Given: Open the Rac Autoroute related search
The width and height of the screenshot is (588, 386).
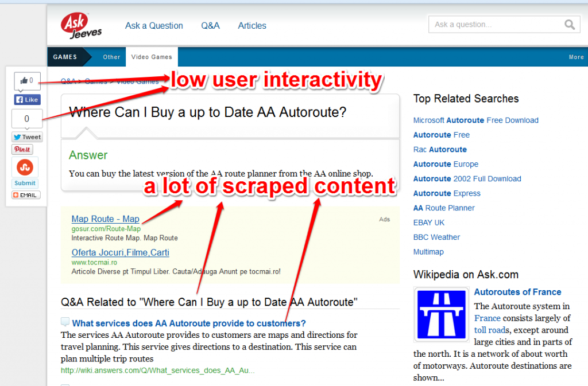Looking at the screenshot, I should [440, 149].
